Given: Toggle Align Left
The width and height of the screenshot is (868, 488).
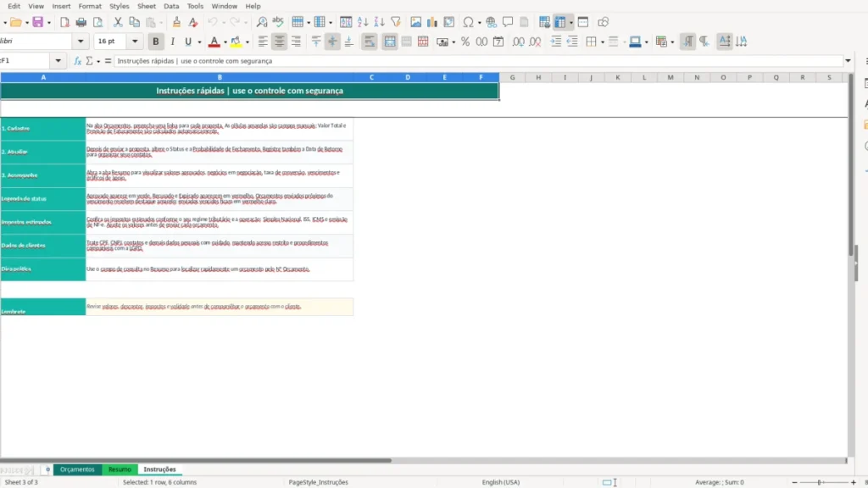Looking at the screenshot, I should 263,42.
